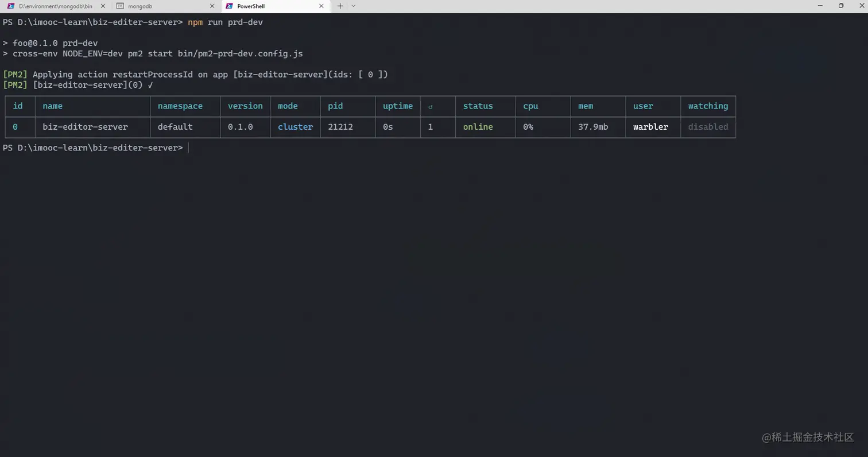Click the 'foo@0.1.0 prd-dev' output line

click(x=50, y=43)
